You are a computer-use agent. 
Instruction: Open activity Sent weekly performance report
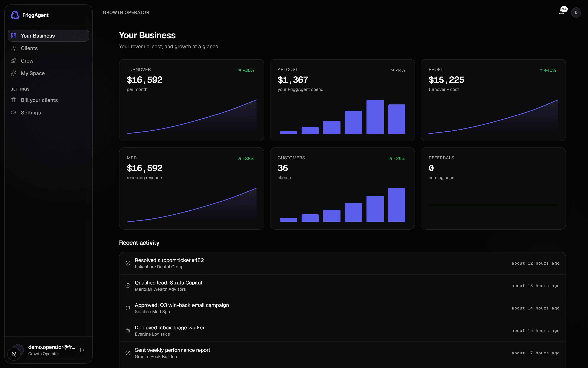[342, 353]
